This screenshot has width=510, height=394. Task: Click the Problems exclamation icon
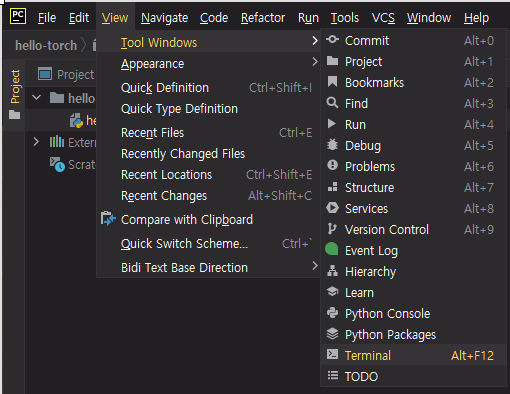click(332, 165)
